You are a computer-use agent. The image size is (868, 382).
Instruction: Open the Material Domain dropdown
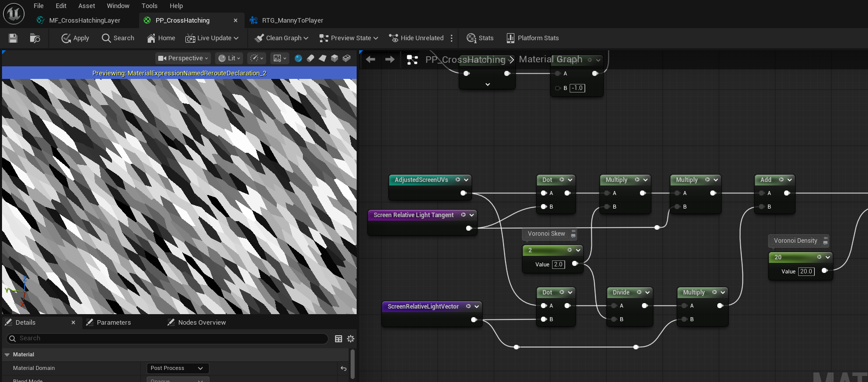click(x=177, y=368)
